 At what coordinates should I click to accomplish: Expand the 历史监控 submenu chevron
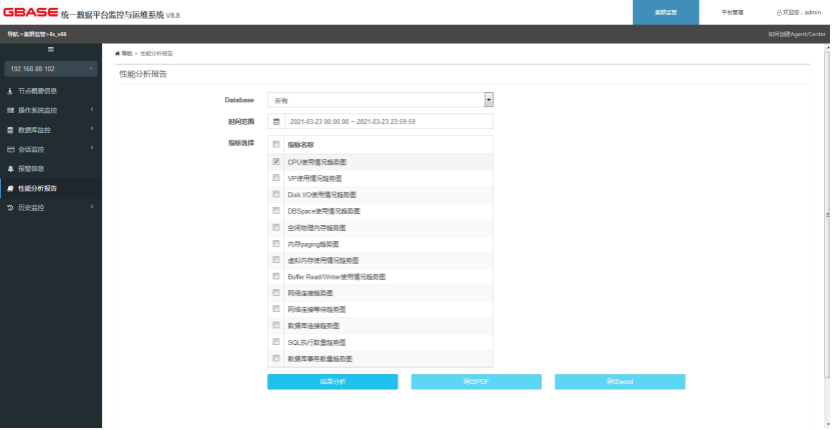point(92,208)
